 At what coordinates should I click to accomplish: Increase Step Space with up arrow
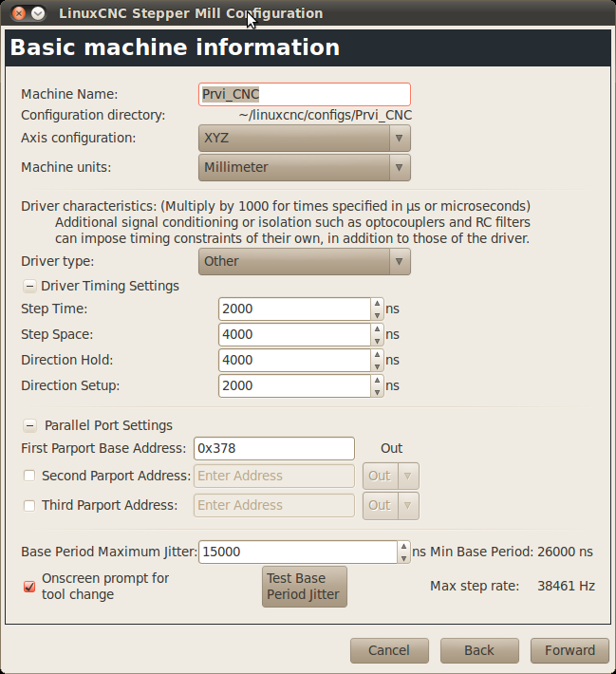[377, 328]
